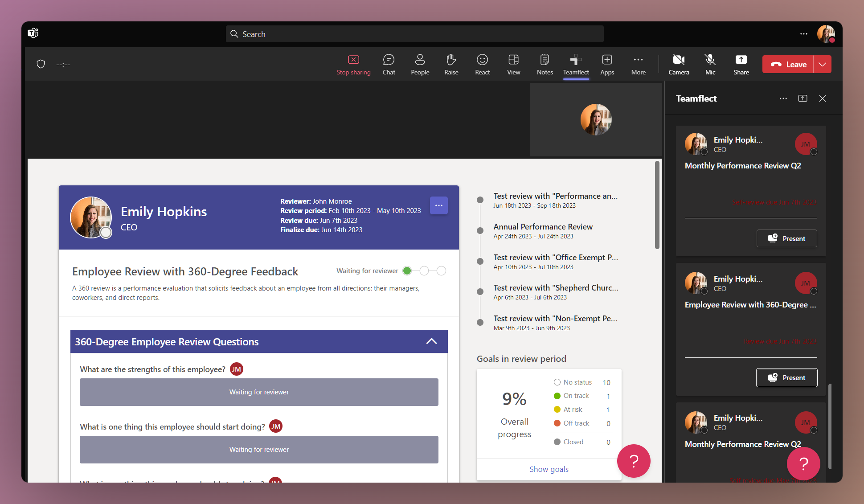864x504 pixels.
Task: Pop out the Teamflect panel
Action: (x=803, y=98)
